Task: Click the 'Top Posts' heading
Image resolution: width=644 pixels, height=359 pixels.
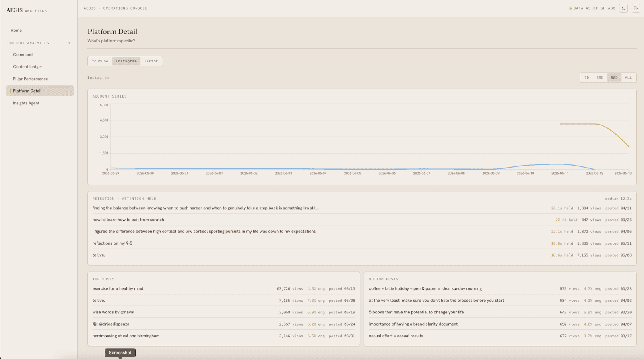Action: (x=103, y=279)
